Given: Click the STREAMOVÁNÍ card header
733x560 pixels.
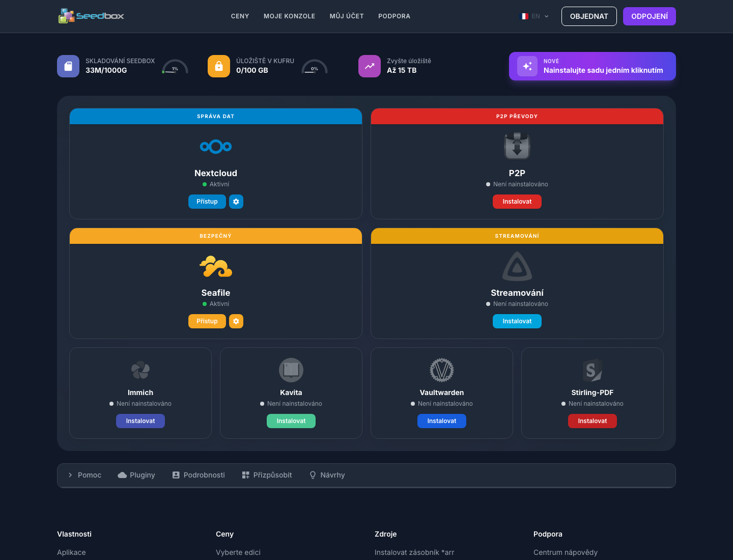Looking at the screenshot, I should click(517, 236).
